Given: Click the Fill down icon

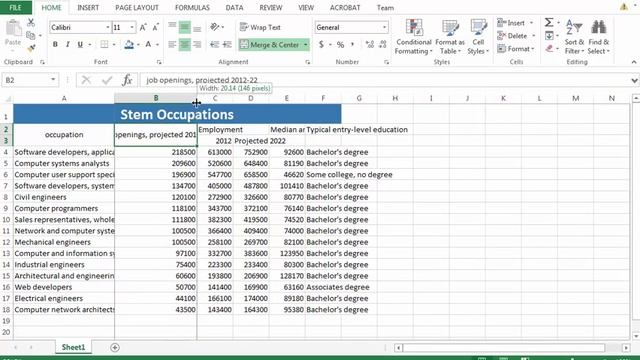Looking at the screenshot, I should [549, 36].
